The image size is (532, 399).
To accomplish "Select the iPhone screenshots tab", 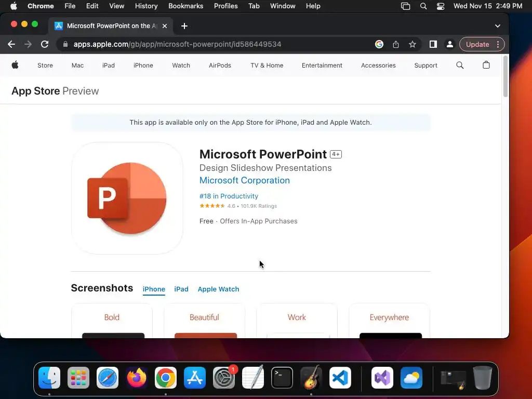I will 154,289.
